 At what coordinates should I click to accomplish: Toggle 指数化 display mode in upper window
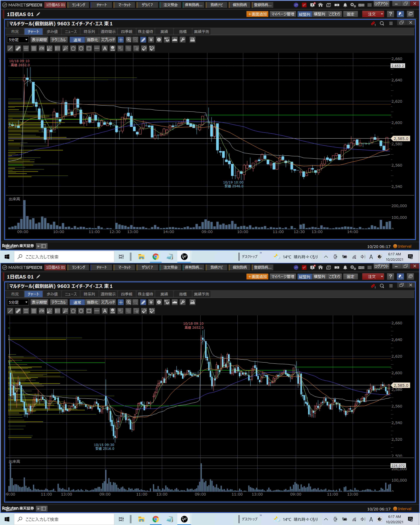pos(92,40)
